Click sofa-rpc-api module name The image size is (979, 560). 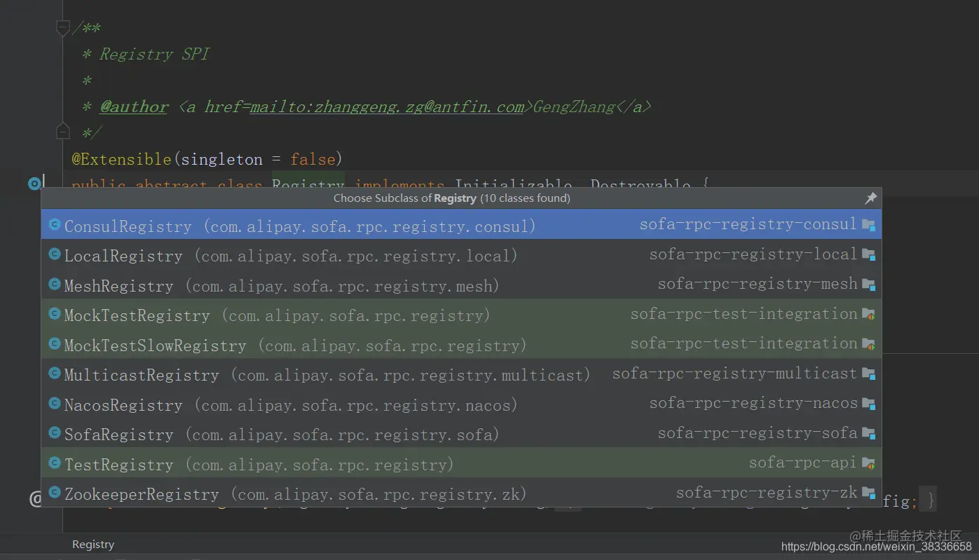coord(803,463)
